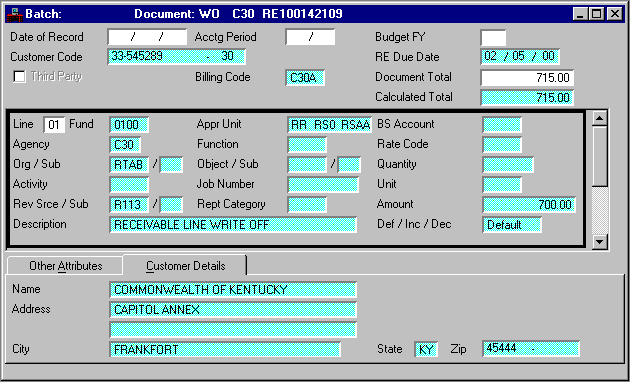Click the Quantity field

coord(508,165)
